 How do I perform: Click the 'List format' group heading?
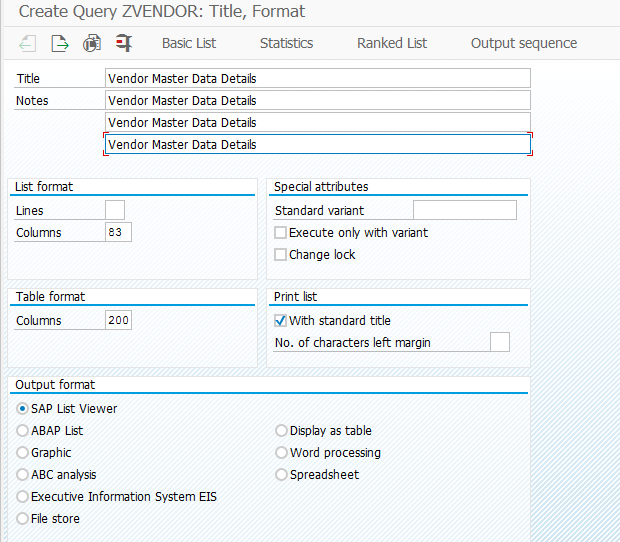click(44, 187)
